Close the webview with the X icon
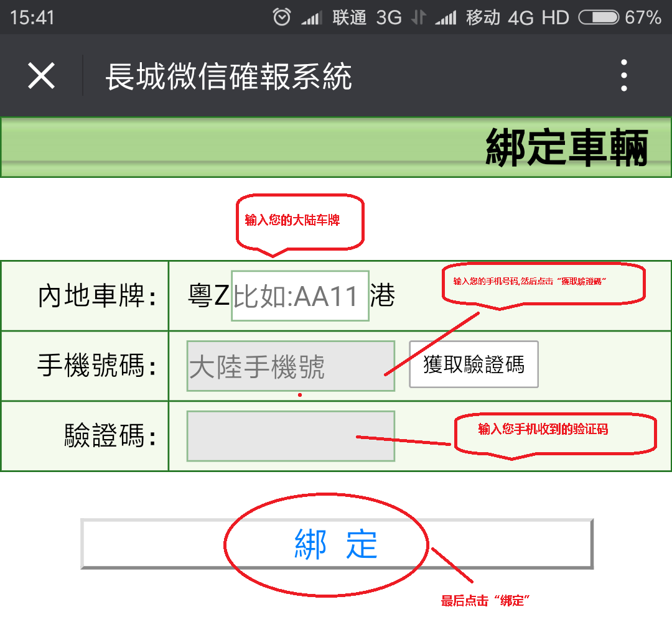This screenshot has width=672, height=635. pos(41,76)
